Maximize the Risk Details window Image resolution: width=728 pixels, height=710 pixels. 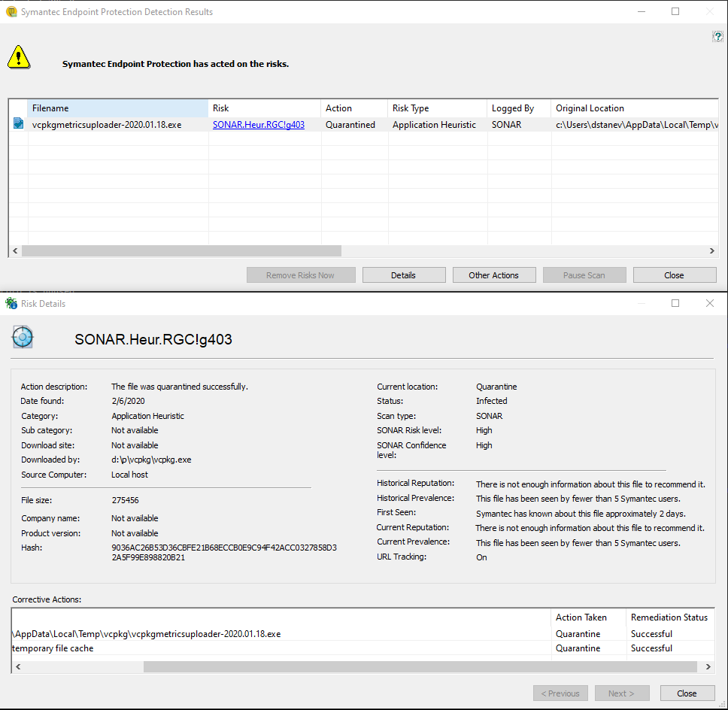(x=675, y=303)
